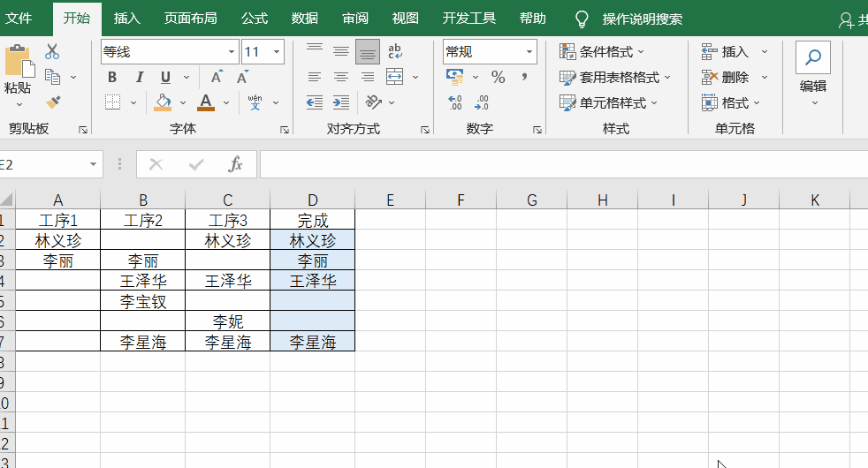Viewport: 868px width, 468px height.
Task: Click text orientation icon
Action: point(373,102)
